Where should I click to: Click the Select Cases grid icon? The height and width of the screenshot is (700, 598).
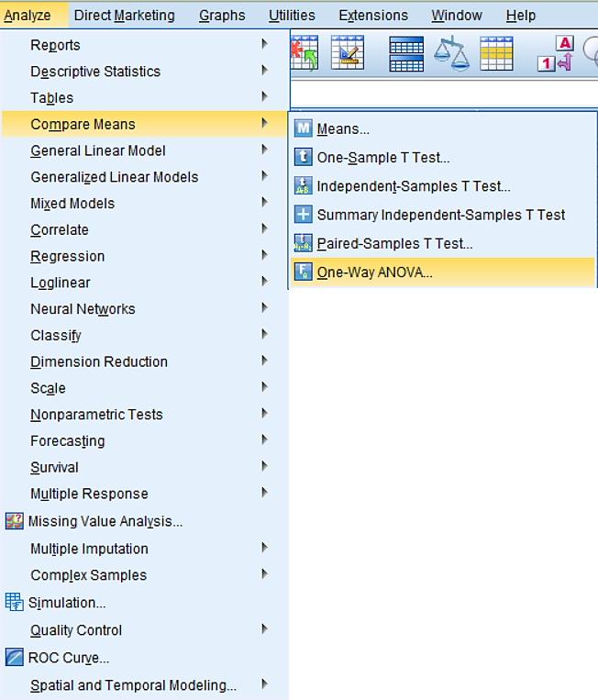click(x=496, y=53)
